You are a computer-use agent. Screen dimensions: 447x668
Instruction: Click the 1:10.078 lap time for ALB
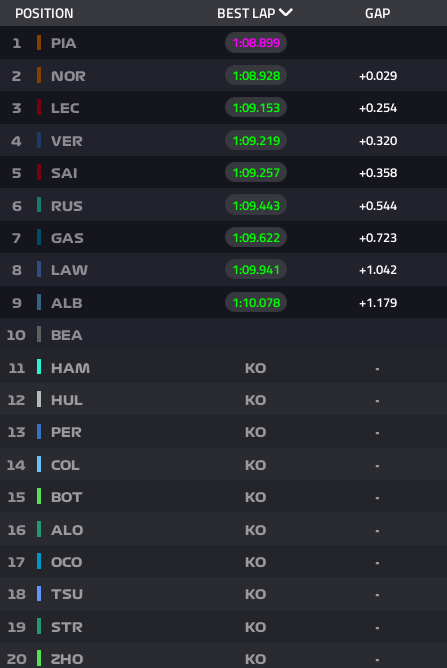[256, 302]
